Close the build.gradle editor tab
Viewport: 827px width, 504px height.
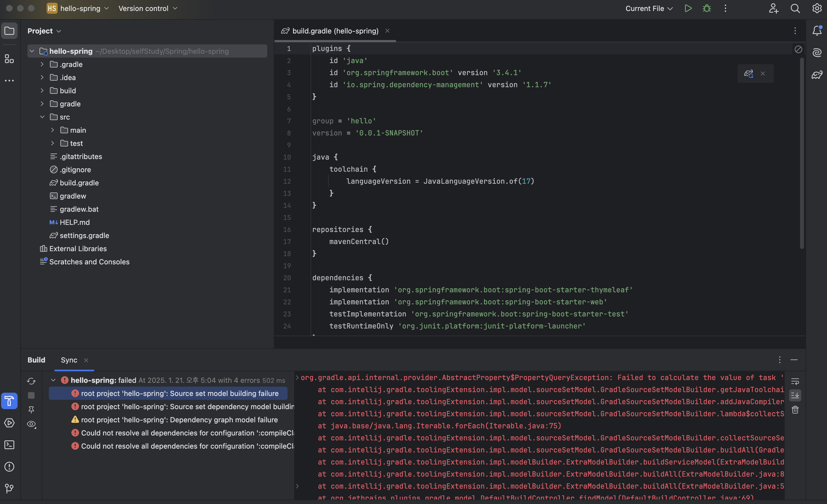click(x=387, y=31)
